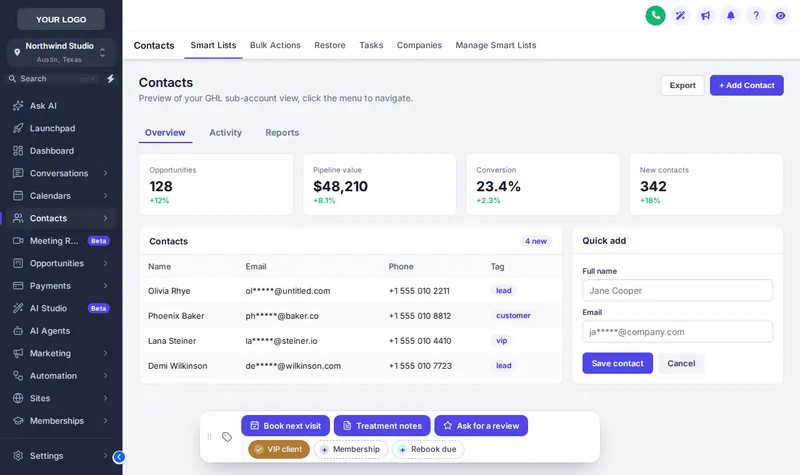
Task: Focus the Full name input field
Action: tap(677, 290)
